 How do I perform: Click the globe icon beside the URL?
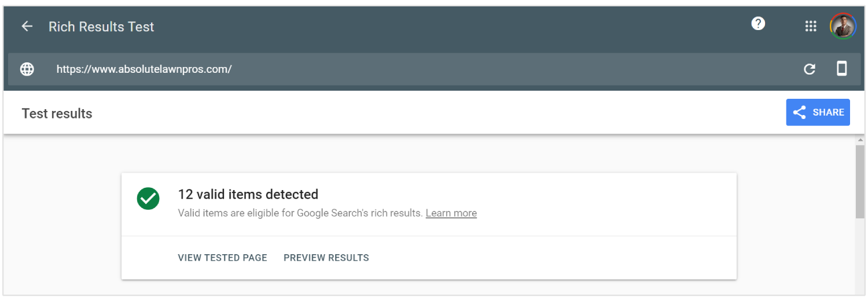[27, 69]
